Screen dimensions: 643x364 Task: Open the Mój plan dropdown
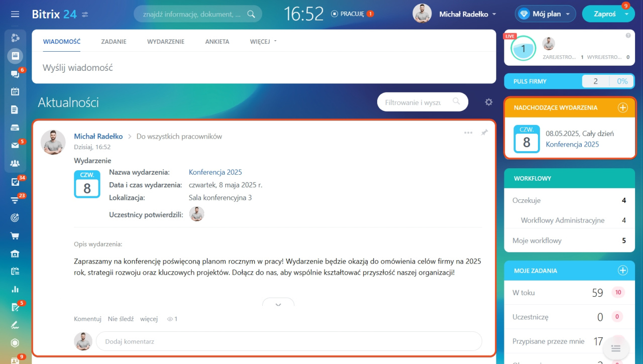point(546,14)
